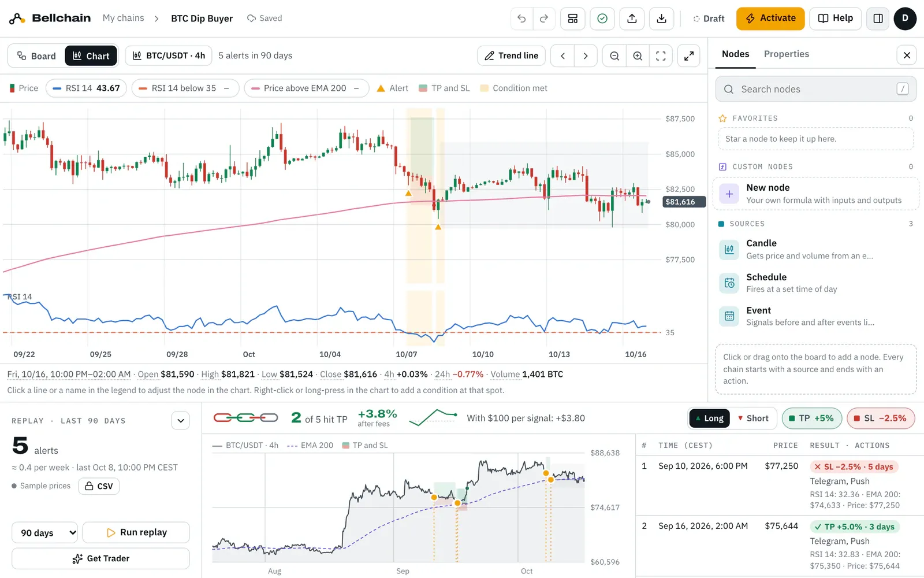Open the 90 days period dropdown
924x578 pixels.
click(45, 532)
